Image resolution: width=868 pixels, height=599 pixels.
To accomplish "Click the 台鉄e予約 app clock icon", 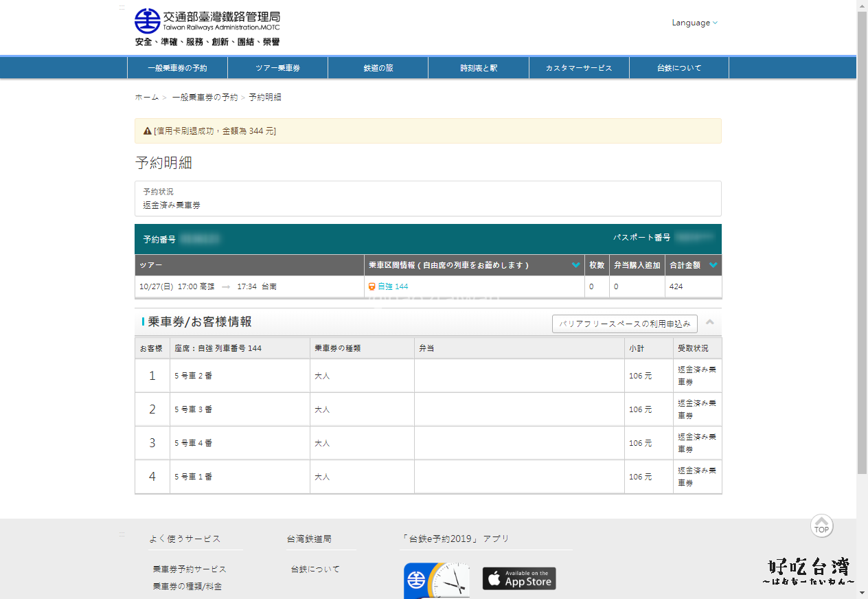I will click(437, 580).
